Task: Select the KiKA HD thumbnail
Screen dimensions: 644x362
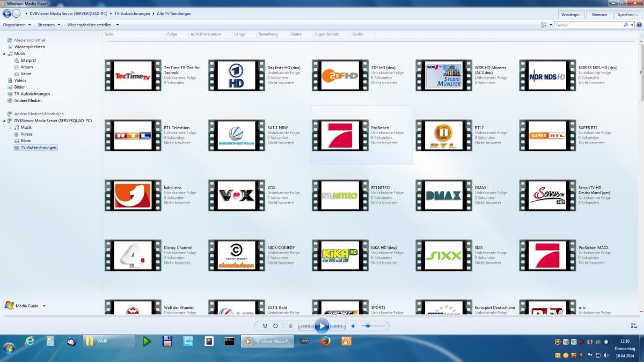Action: pyautogui.click(x=340, y=256)
